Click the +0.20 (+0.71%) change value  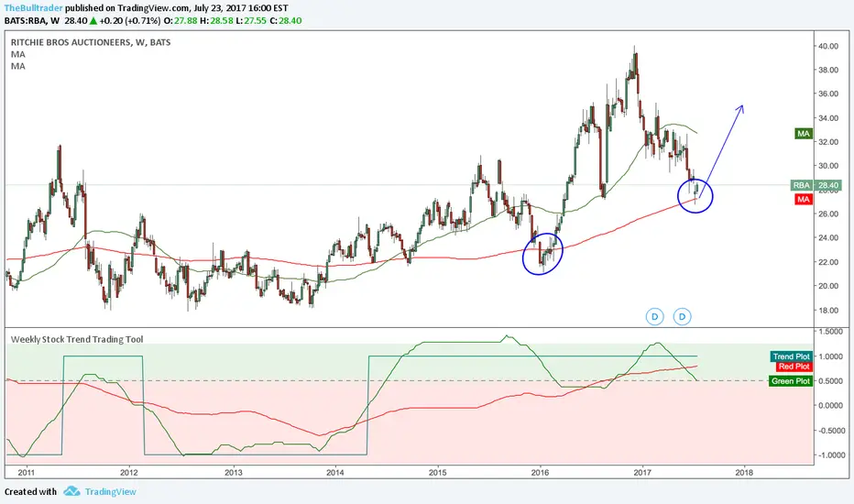pos(130,21)
